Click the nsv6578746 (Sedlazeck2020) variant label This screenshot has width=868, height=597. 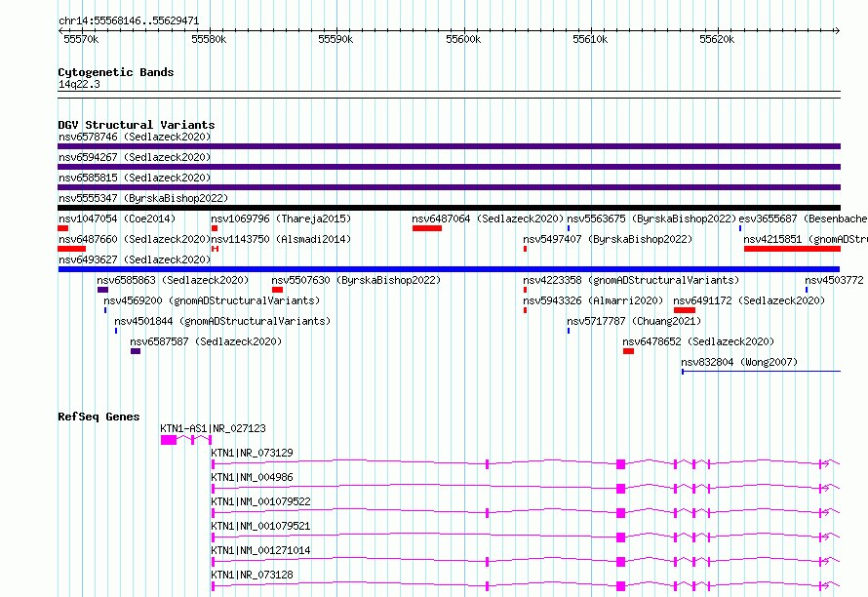click(x=135, y=137)
